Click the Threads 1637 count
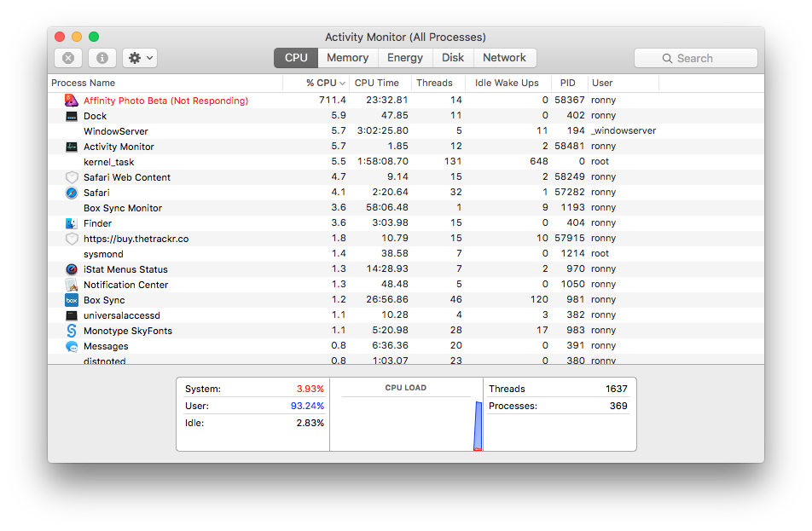 click(616, 389)
